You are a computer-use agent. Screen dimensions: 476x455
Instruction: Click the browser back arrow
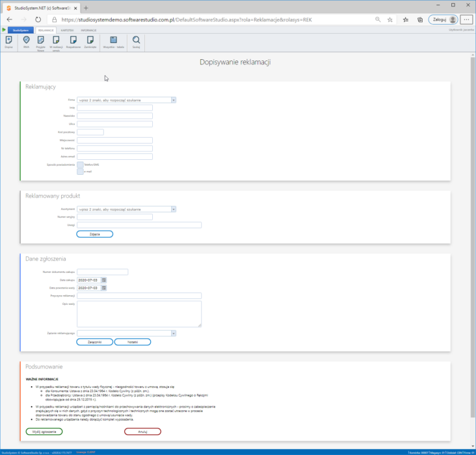pyautogui.click(x=9, y=19)
